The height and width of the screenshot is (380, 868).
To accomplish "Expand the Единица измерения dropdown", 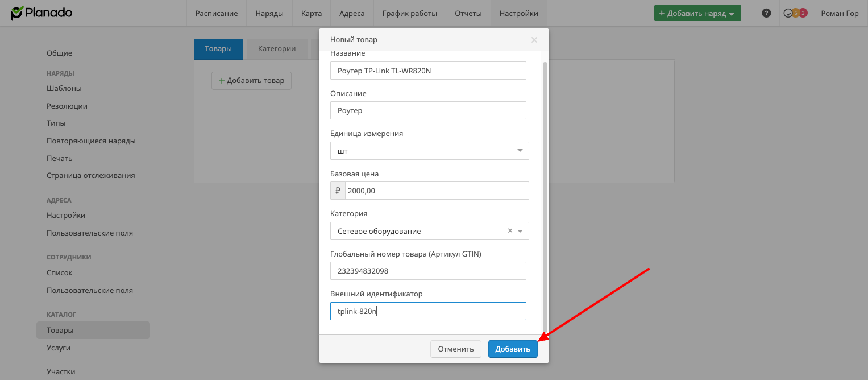I will click(430, 151).
